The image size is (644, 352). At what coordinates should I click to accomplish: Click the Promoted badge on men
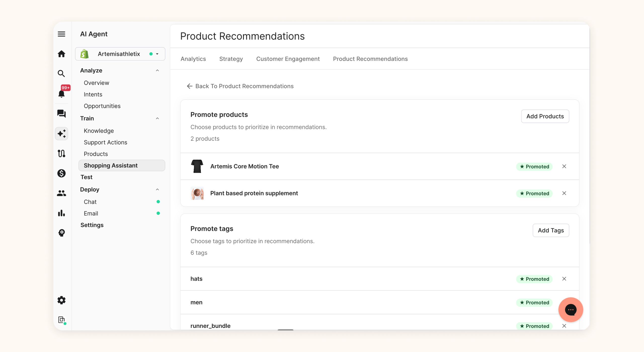(x=534, y=302)
